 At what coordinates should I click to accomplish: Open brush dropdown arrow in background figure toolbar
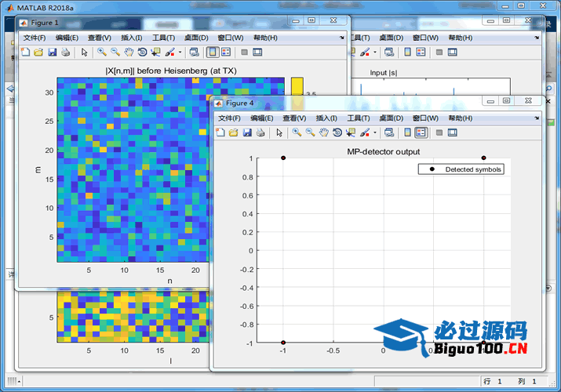[375, 53]
